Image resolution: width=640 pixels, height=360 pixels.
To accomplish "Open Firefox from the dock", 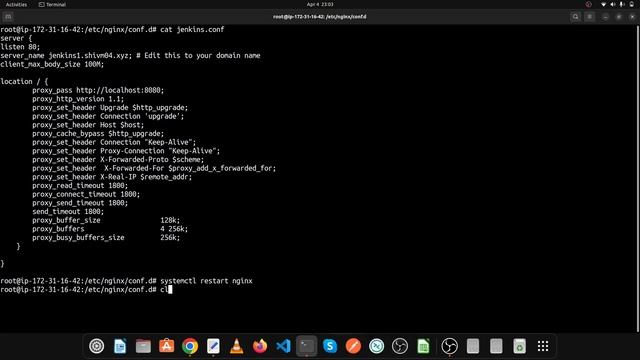I will pos(260,346).
